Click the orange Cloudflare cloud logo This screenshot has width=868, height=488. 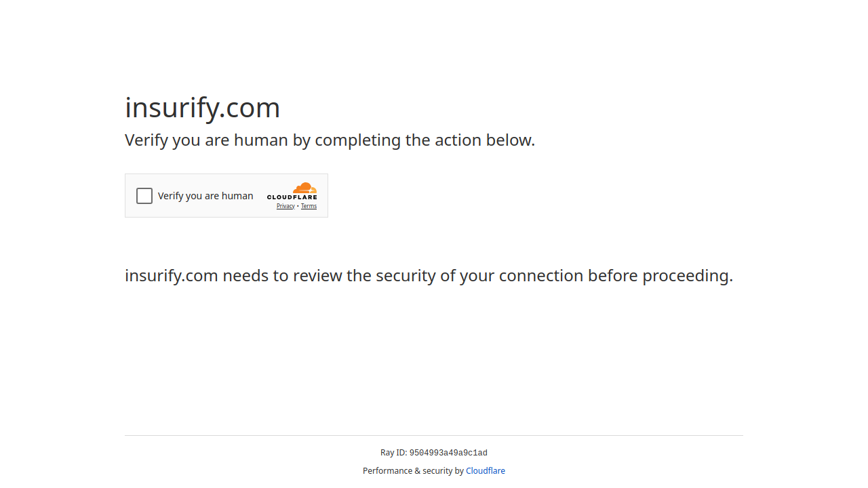coord(304,188)
